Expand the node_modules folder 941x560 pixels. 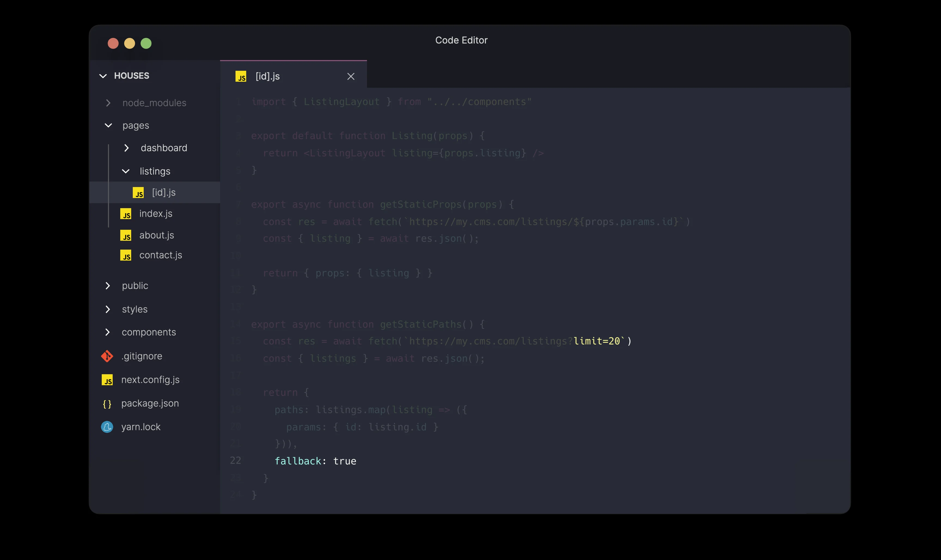click(x=108, y=103)
